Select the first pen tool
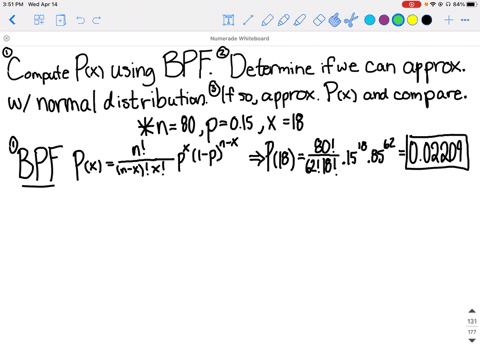This screenshot has height=360, width=480. (267, 20)
